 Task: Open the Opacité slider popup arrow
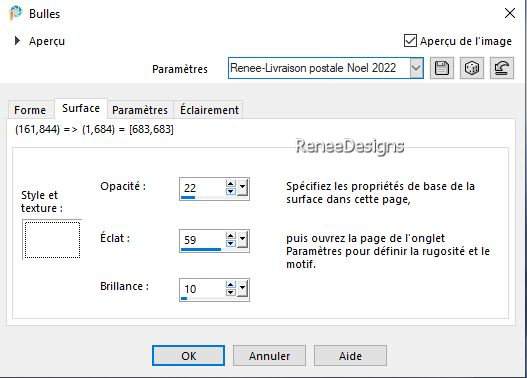(x=242, y=188)
